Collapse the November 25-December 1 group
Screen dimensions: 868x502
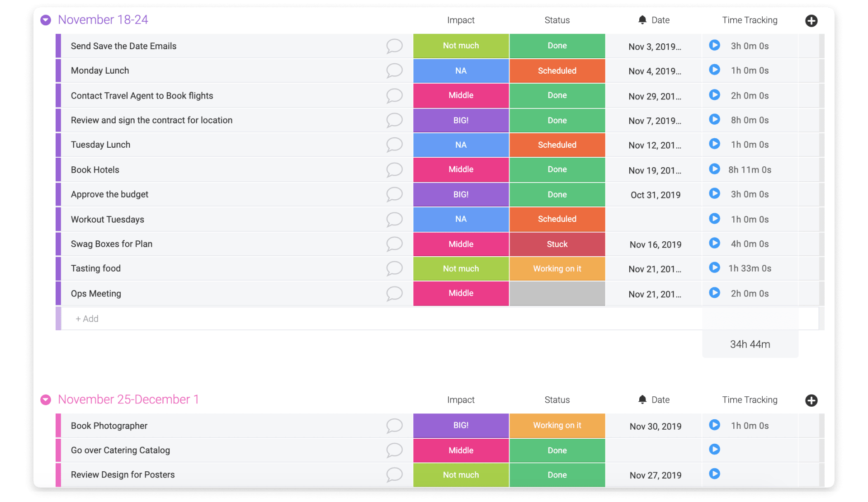45,399
